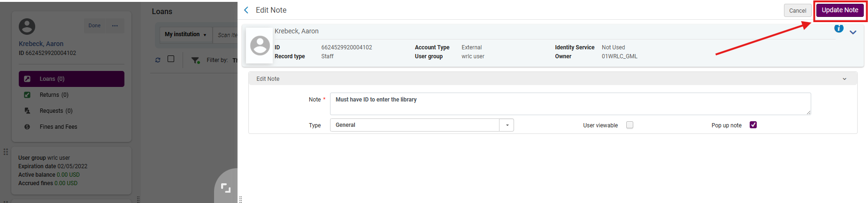The width and height of the screenshot is (868, 203).
Task: Collapse the Edit Note section
Action: click(x=845, y=79)
